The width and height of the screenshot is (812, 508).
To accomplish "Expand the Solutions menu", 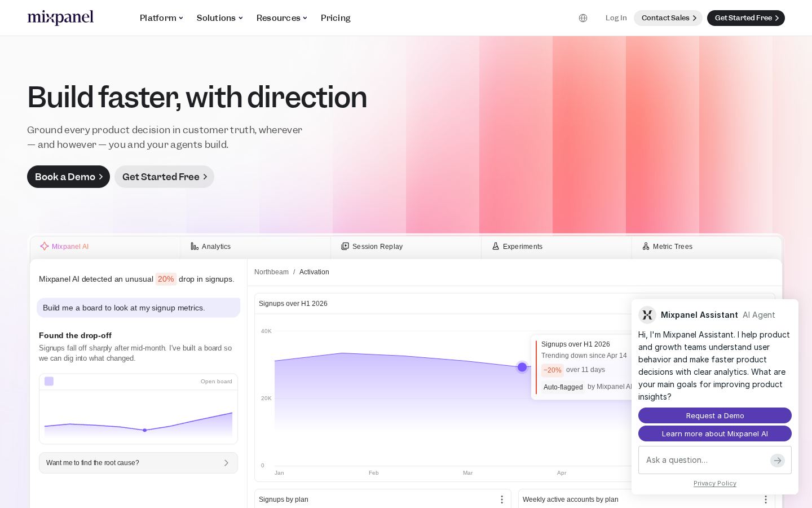I will click(x=220, y=18).
